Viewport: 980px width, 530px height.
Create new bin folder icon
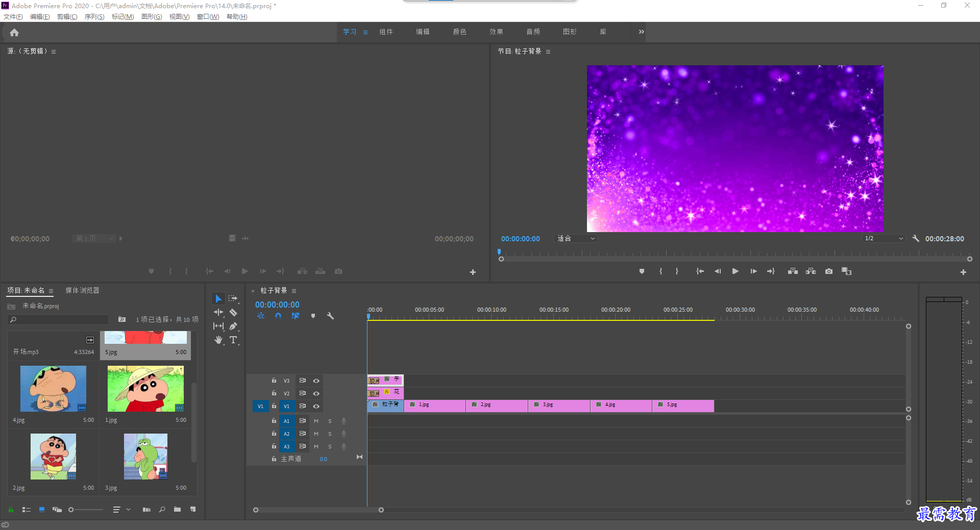[x=177, y=510]
